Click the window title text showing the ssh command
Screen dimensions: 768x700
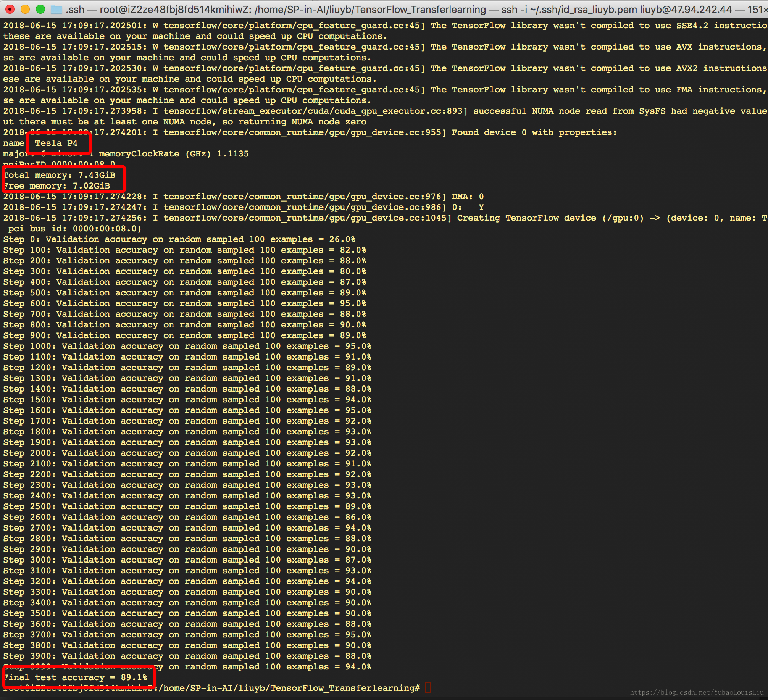point(416,9)
